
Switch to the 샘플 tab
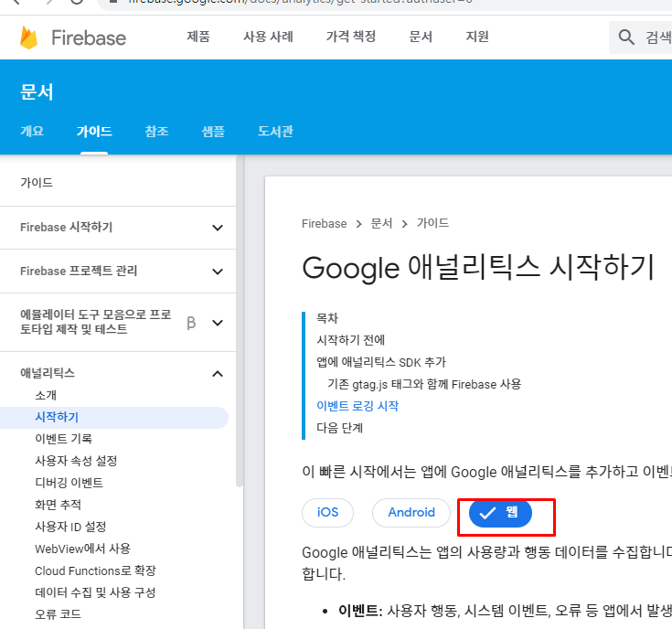(x=213, y=131)
